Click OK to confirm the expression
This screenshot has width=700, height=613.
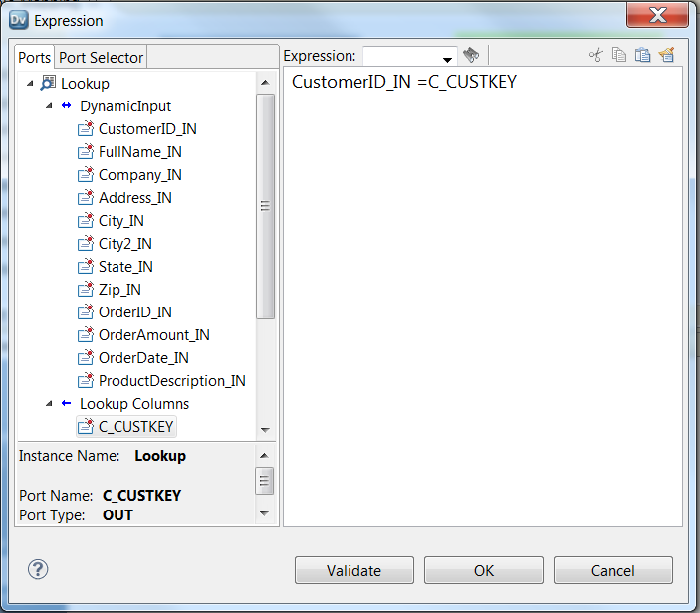pyautogui.click(x=483, y=570)
